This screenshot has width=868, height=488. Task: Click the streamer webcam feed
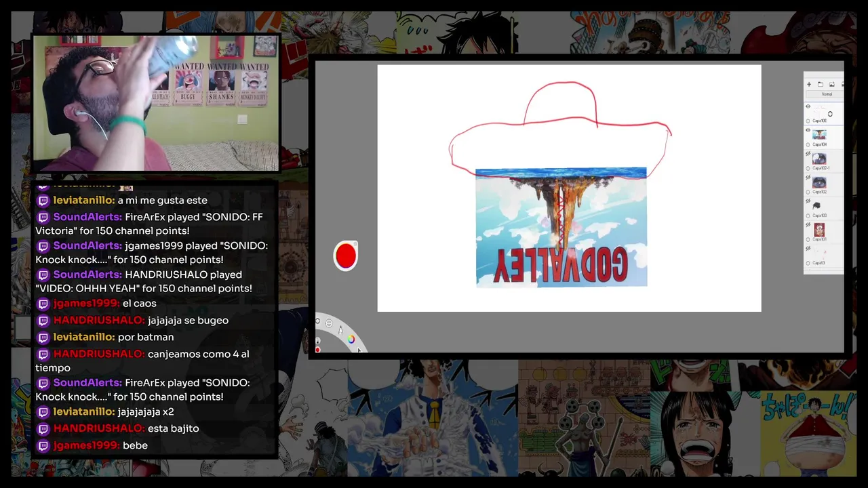(x=156, y=103)
